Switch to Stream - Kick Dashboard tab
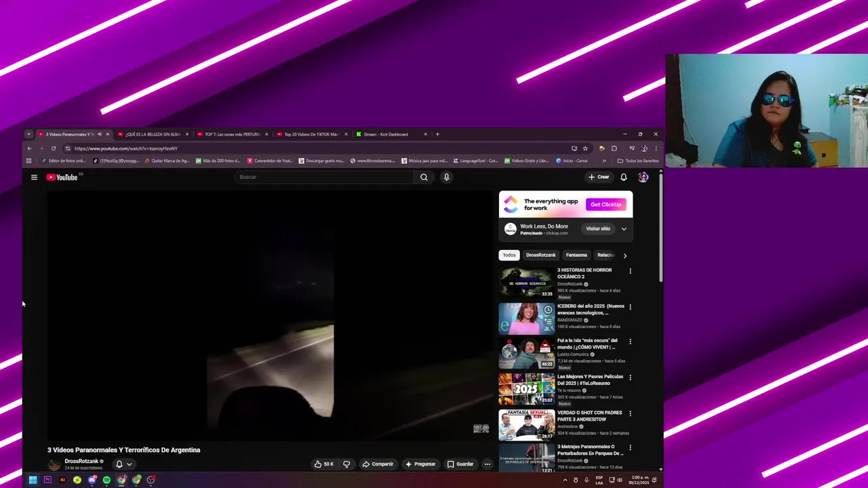Screen dimensions: 868x488 [x=391, y=134]
